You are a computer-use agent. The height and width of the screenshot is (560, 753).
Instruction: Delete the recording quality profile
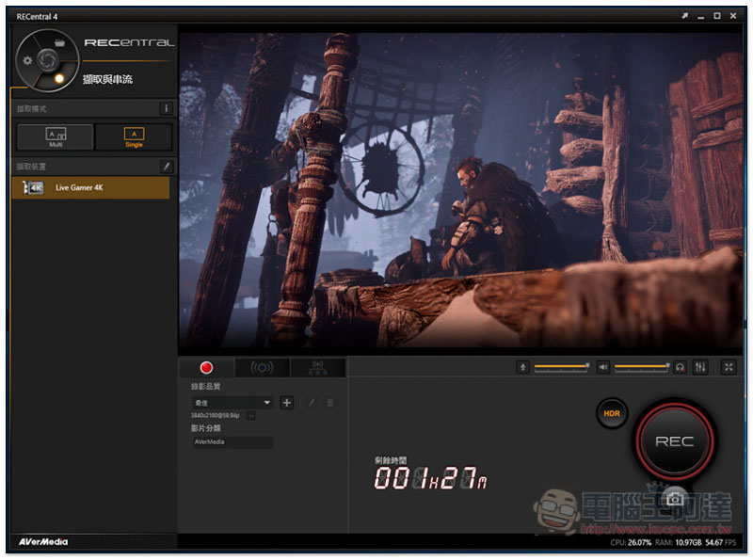(330, 403)
